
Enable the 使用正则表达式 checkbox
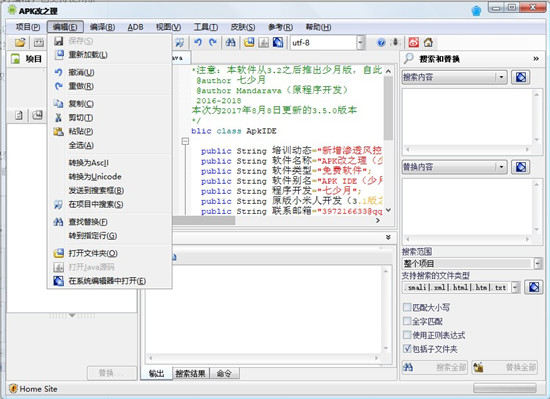(x=407, y=335)
